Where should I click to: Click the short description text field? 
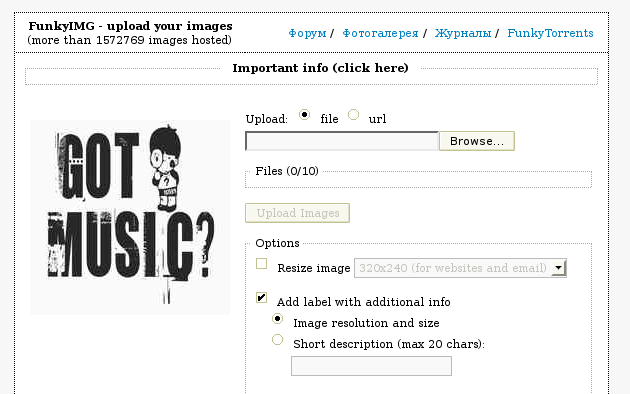[x=371, y=366]
